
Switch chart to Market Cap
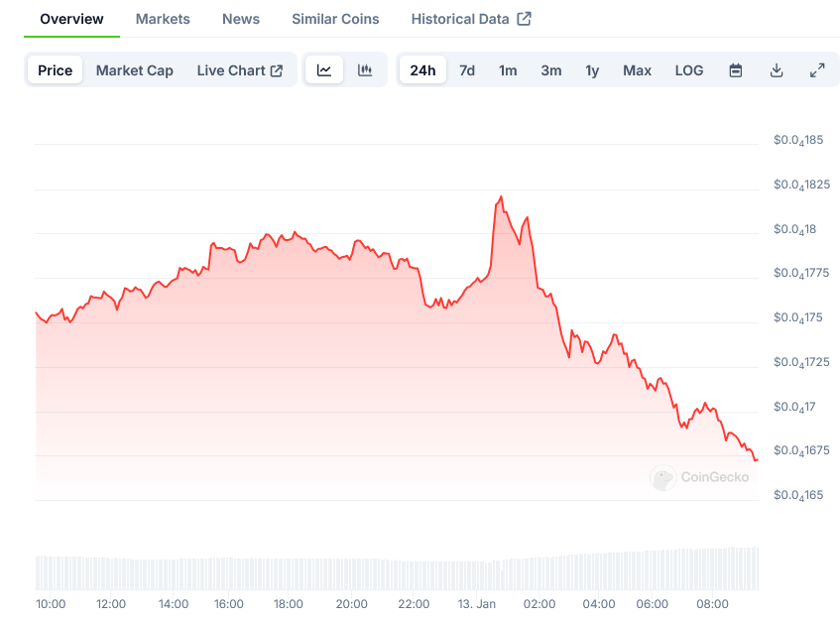tap(135, 70)
